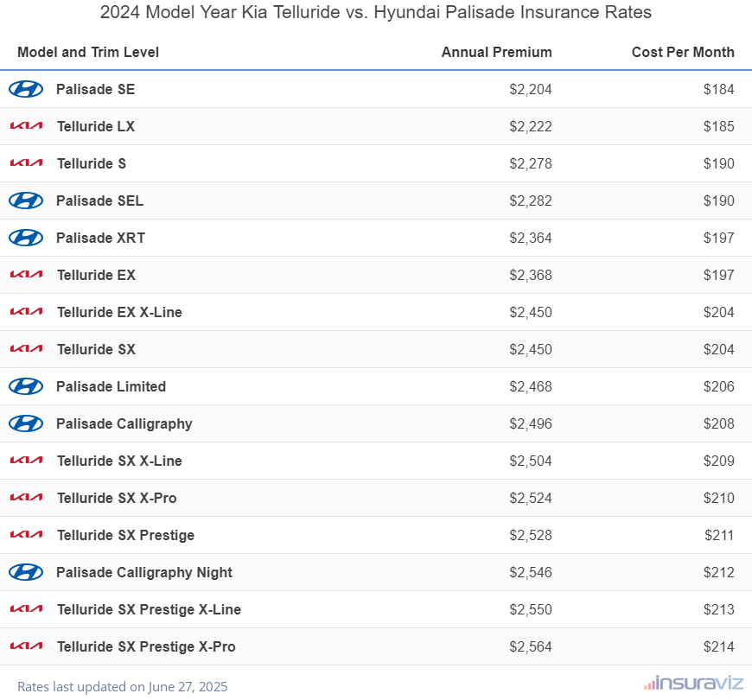Click the Hyundai logo beside Palisade SEL
The image size is (752, 700).
click(26, 200)
